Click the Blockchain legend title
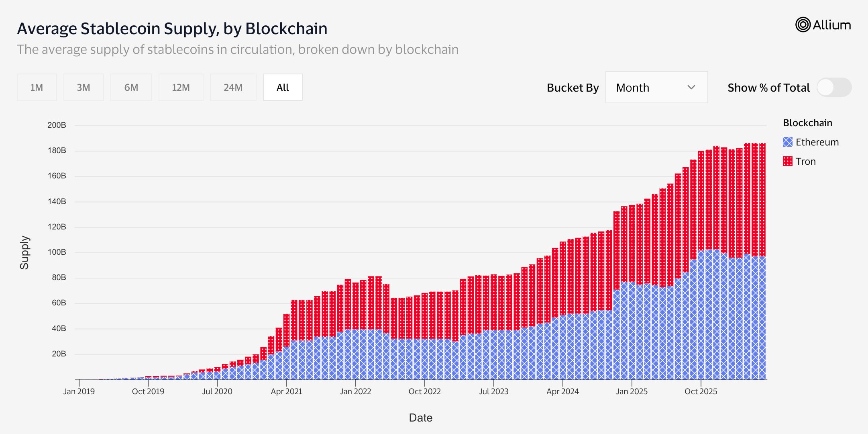Screen dimensions: 868x434 point(807,123)
